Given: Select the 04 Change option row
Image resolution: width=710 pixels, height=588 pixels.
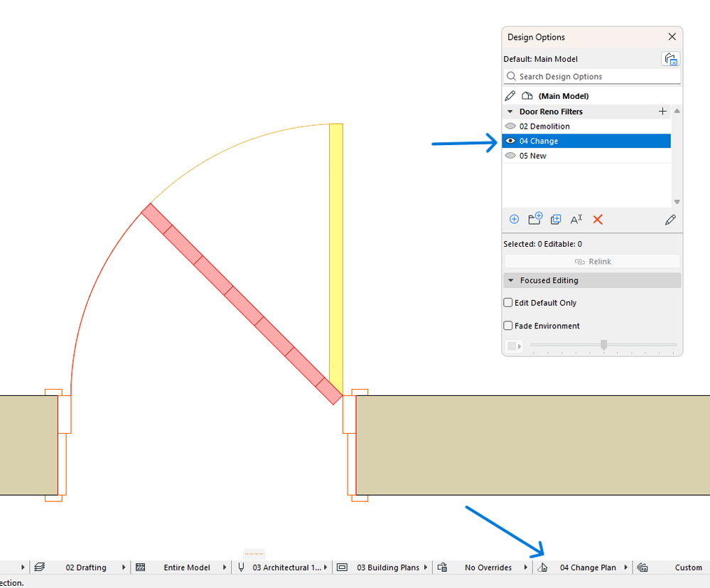Looking at the screenshot, I should 586,141.
